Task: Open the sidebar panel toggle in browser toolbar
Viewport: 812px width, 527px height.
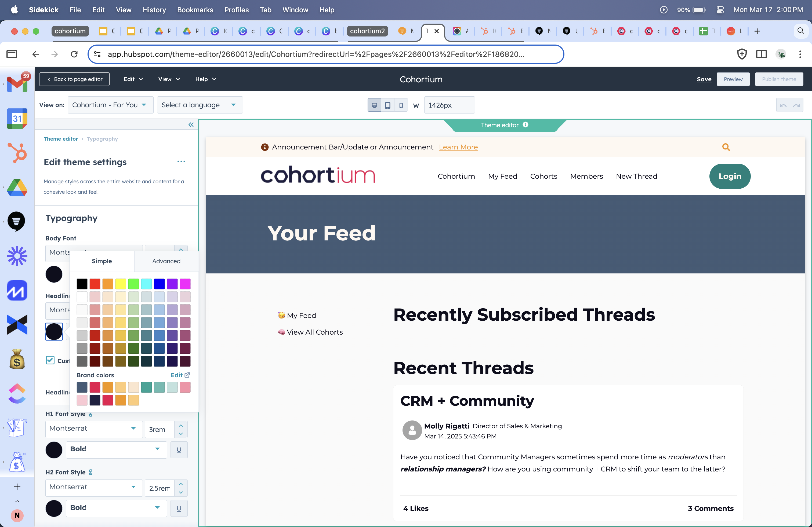Action: (12, 54)
